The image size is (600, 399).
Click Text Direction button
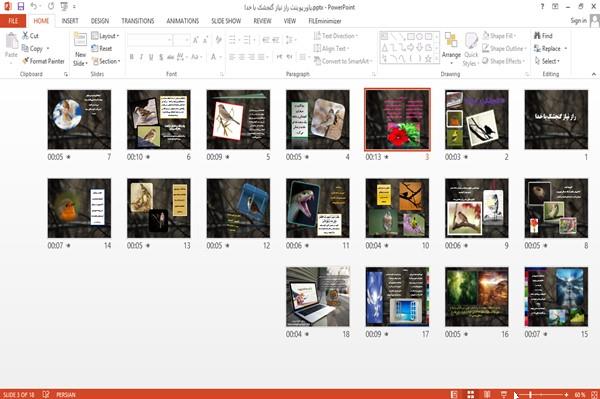(336, 36)
